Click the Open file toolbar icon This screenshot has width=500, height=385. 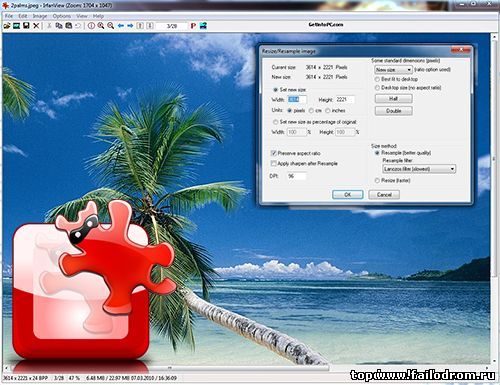click(x=7, y=26)
